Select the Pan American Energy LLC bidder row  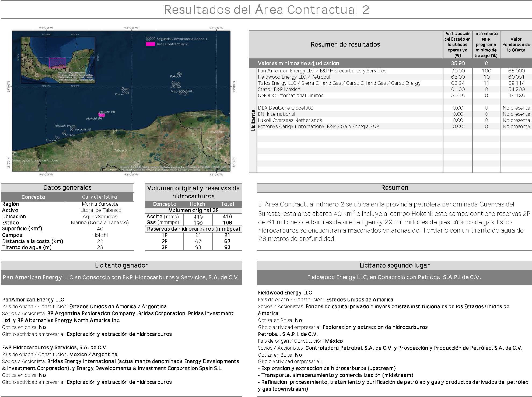tap(322, 71)
